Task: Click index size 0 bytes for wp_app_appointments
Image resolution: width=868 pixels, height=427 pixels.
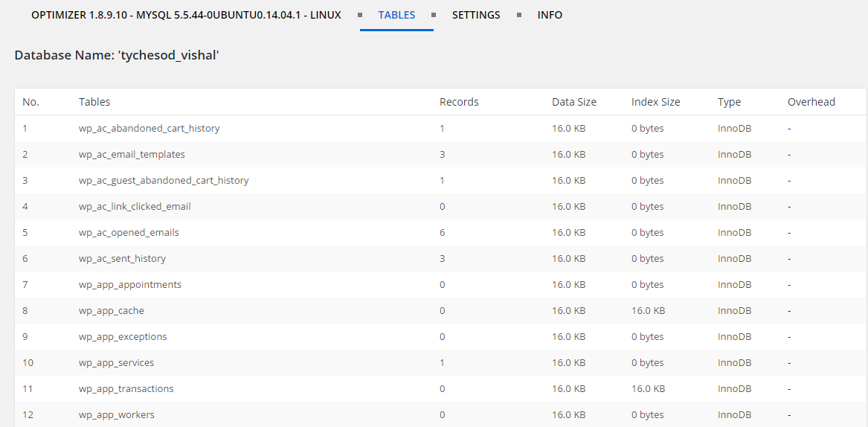Action: click(647, 285)
